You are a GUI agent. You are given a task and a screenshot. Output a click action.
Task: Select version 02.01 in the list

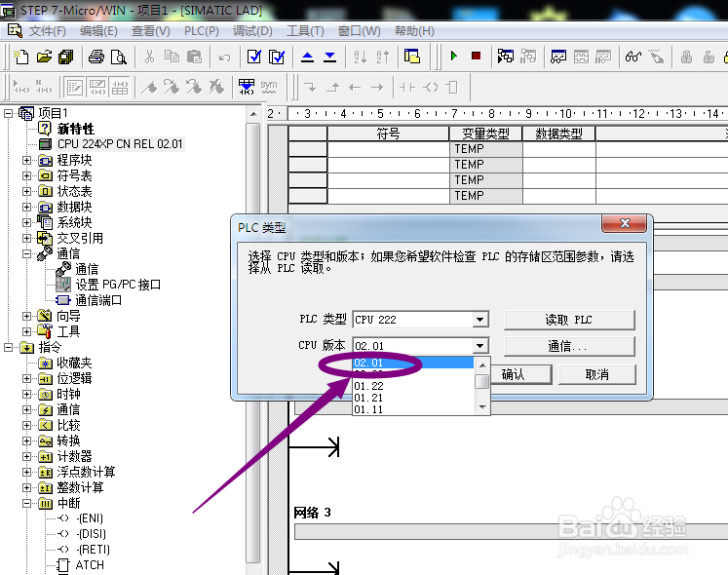[413, 363]
